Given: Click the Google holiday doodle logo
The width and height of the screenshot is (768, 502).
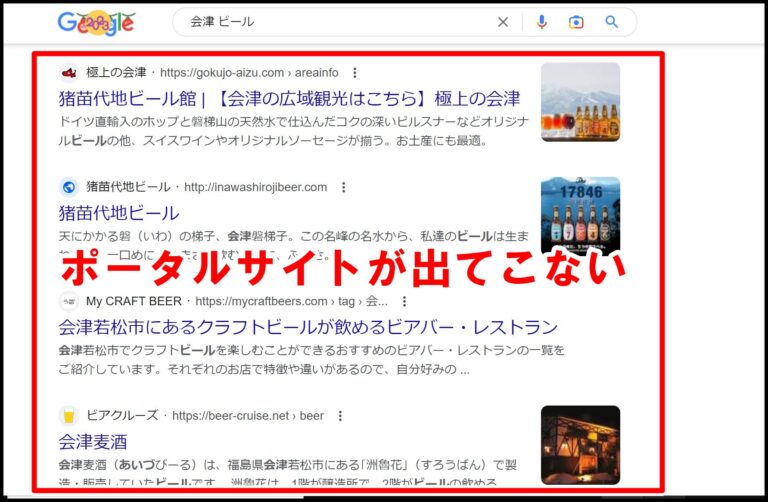Looking at the screenshot, I should [96, 23].
